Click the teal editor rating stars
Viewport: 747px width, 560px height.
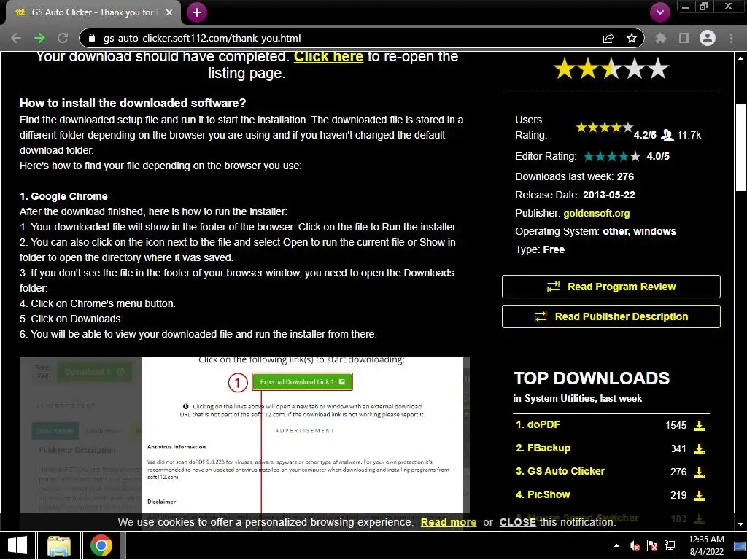pos(612,156)
